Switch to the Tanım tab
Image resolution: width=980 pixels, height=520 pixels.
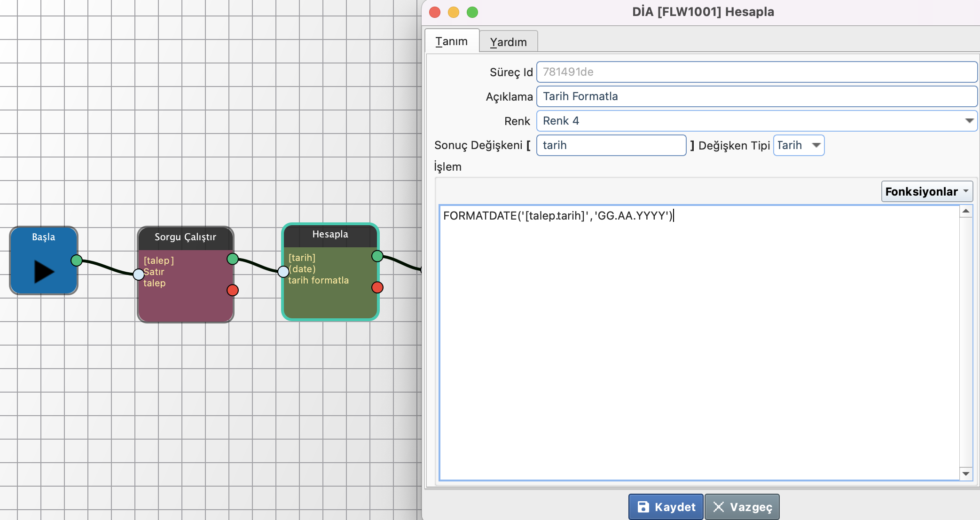pyautogui.click(x=451, y=41)
